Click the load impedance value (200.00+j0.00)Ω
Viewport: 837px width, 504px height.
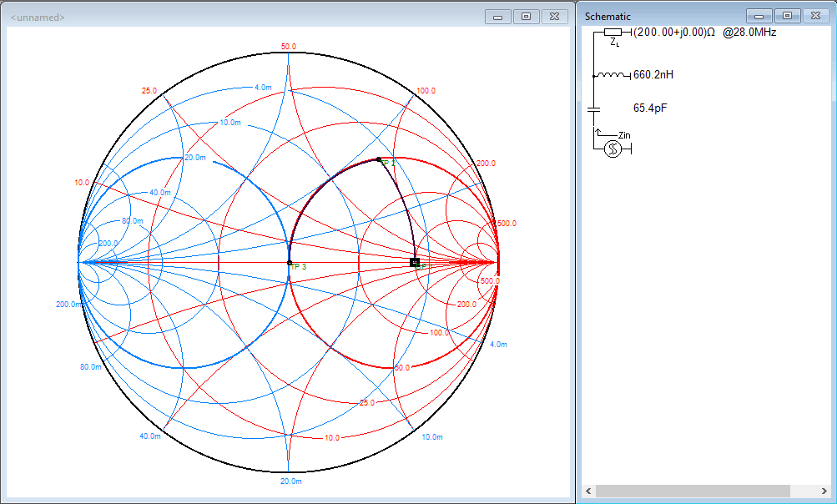tap(674, 32)
